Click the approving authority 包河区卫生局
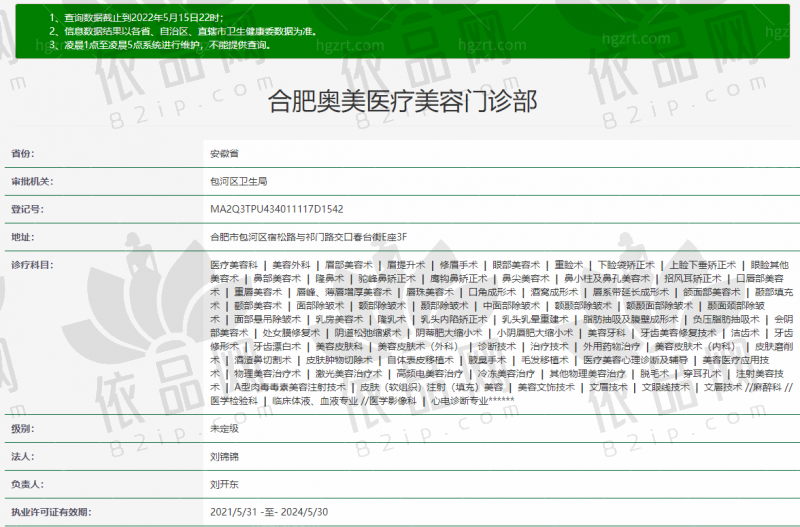Image resolution: width=800 pixels, height=527 pixels. coord(238,182)
